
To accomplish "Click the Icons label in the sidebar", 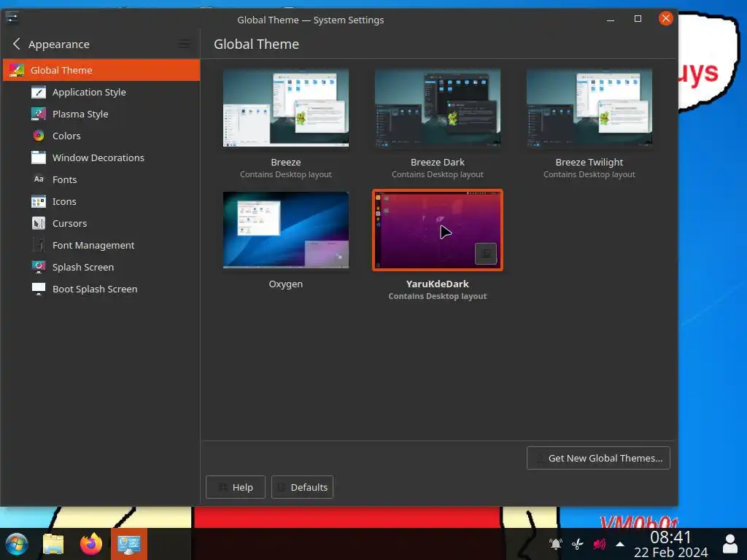I will [x=64, y=201].
